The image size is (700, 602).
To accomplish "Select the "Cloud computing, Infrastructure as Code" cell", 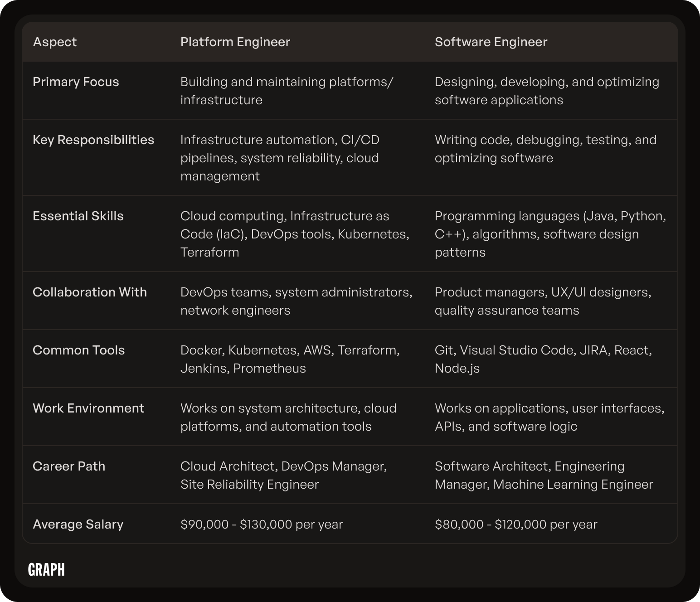I will 295,234.
